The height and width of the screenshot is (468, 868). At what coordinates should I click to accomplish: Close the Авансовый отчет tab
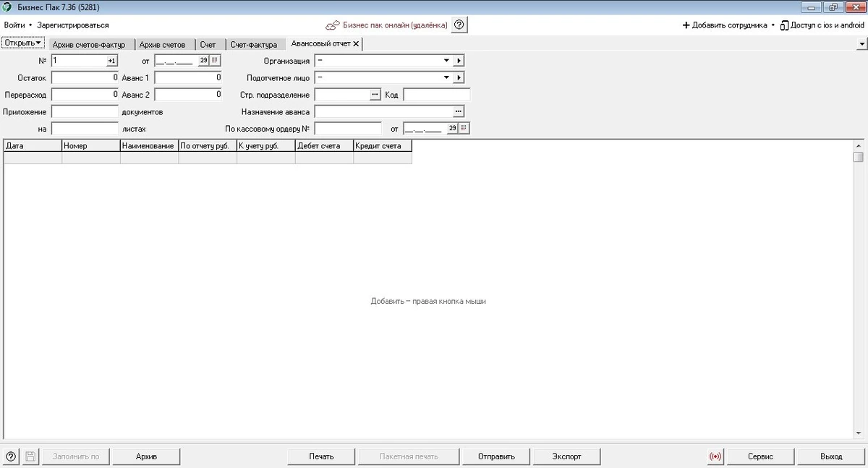coord(355,44)
